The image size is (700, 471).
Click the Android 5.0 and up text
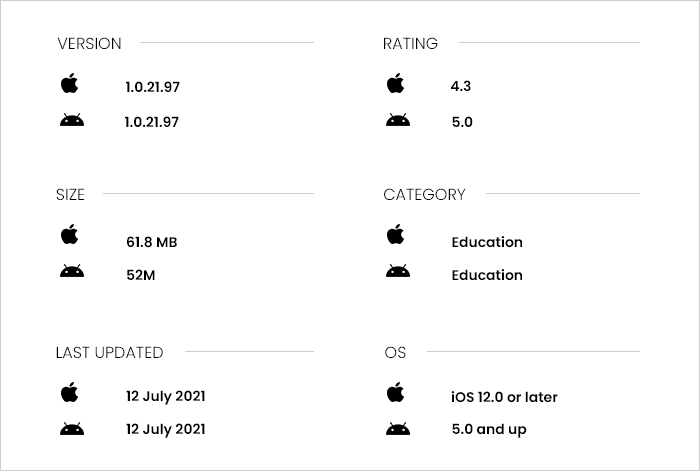tap(488, 430)
